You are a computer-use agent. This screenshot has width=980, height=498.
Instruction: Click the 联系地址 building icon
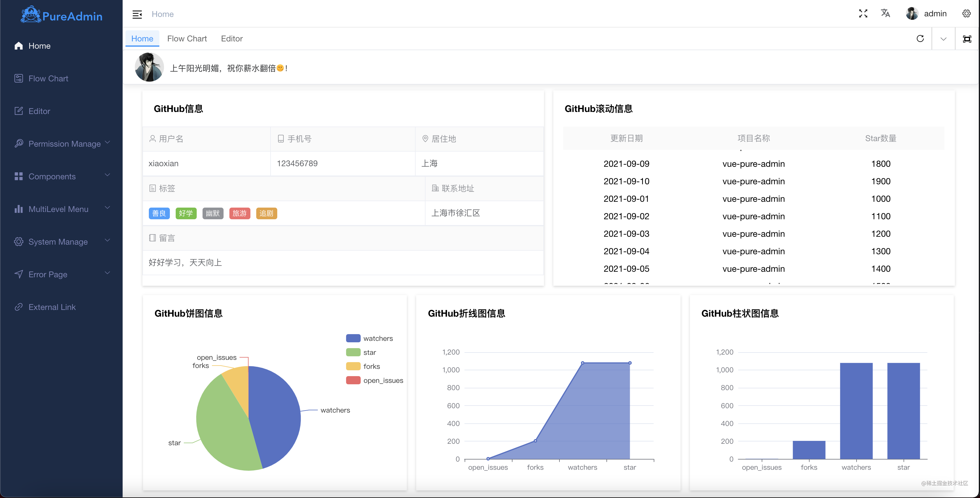click(x=435, y=188)
